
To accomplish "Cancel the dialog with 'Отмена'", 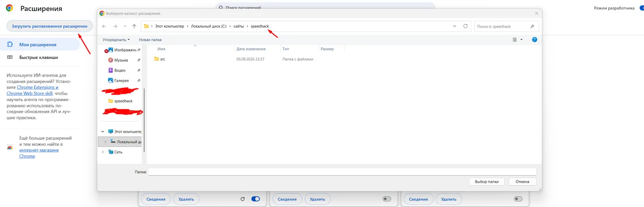I will coord(523,182).
